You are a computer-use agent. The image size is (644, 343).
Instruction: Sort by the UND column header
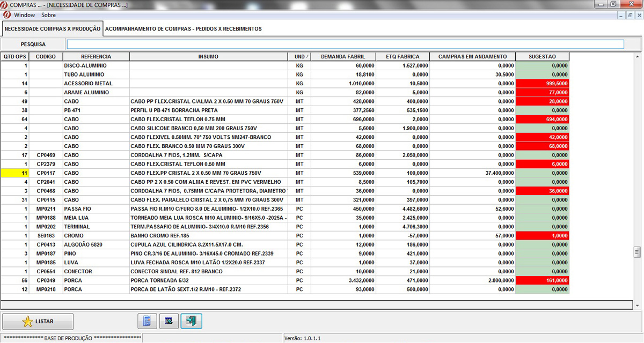coord(299,56)
